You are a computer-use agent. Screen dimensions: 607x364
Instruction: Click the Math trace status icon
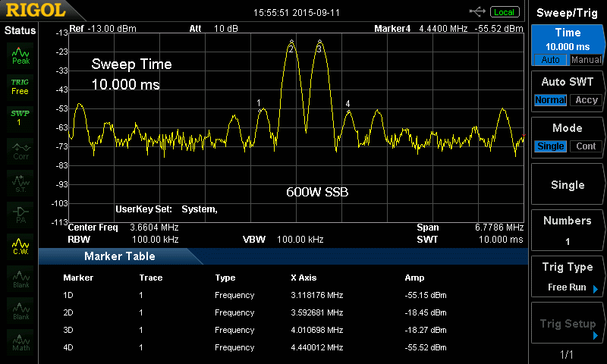[x=20, y=342]
